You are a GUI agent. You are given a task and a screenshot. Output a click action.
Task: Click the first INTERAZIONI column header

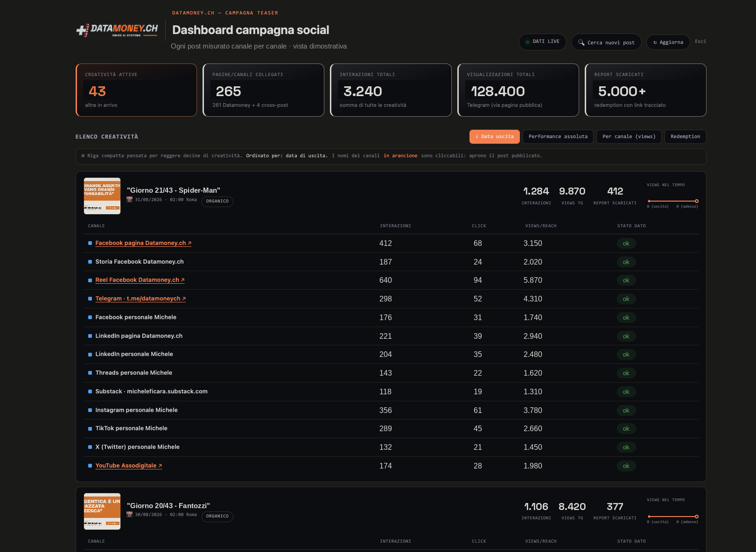(396, 226)
